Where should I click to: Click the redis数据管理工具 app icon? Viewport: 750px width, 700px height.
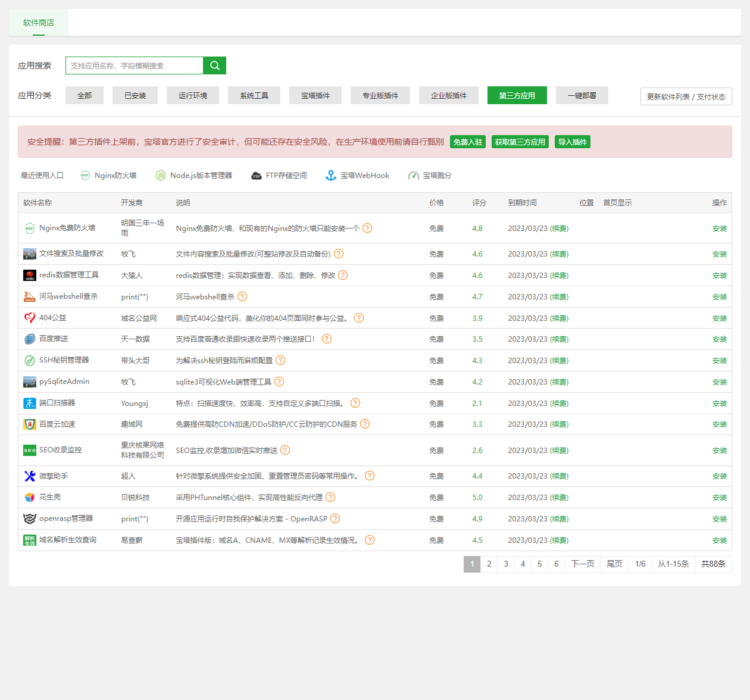30,276
